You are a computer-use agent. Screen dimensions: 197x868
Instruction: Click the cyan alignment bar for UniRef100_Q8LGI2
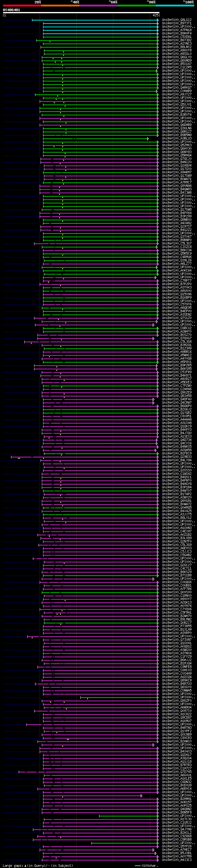(95, 20)
